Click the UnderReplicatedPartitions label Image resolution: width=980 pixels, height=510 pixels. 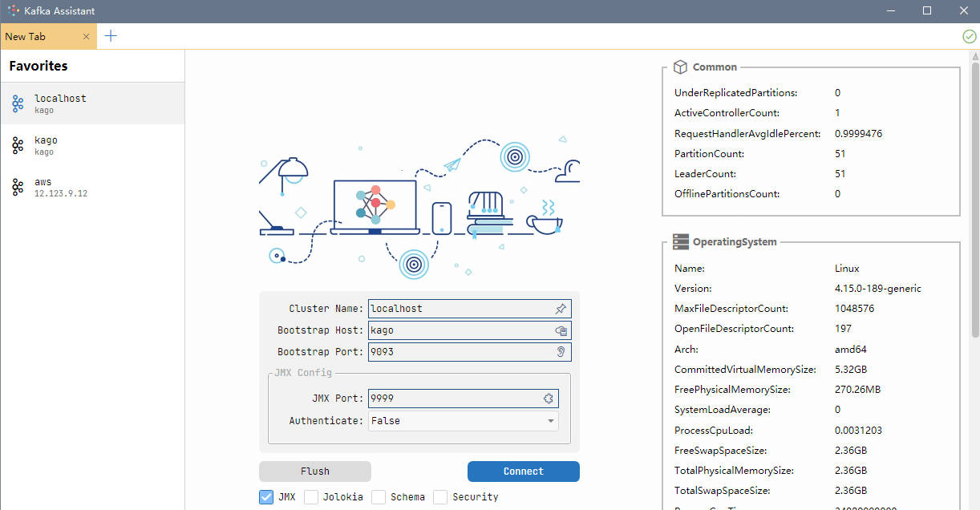(736, 93)
